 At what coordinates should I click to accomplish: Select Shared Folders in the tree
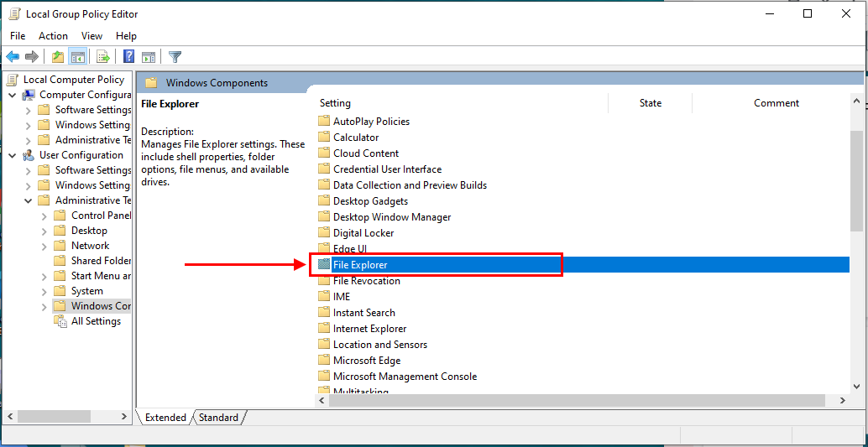coord(101,261)
